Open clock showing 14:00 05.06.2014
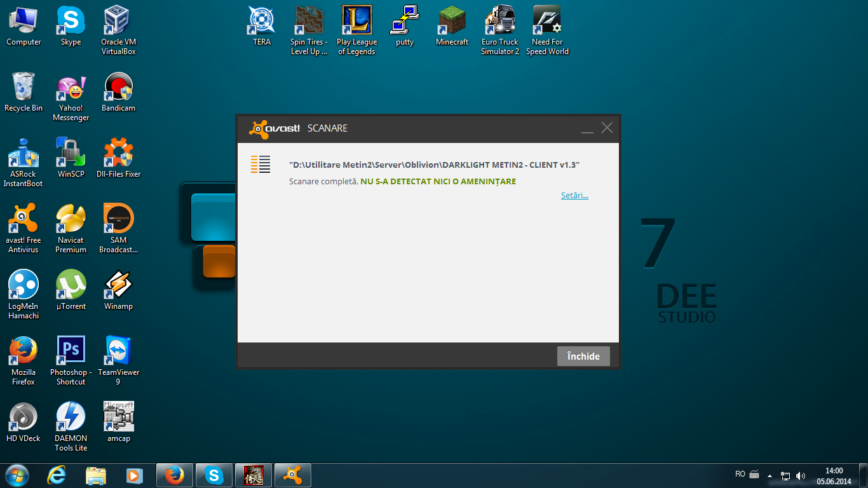 coord(834,476)
